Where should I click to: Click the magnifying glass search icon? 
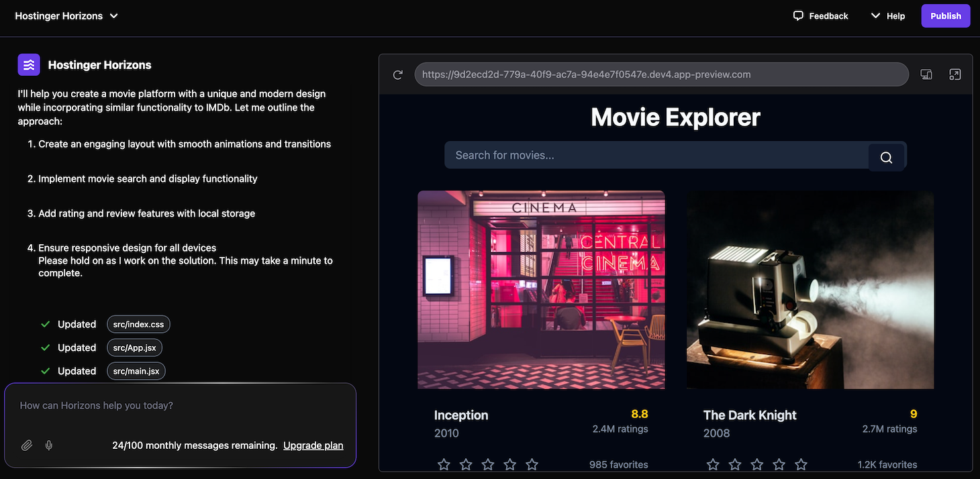click(x=886, y=156)
